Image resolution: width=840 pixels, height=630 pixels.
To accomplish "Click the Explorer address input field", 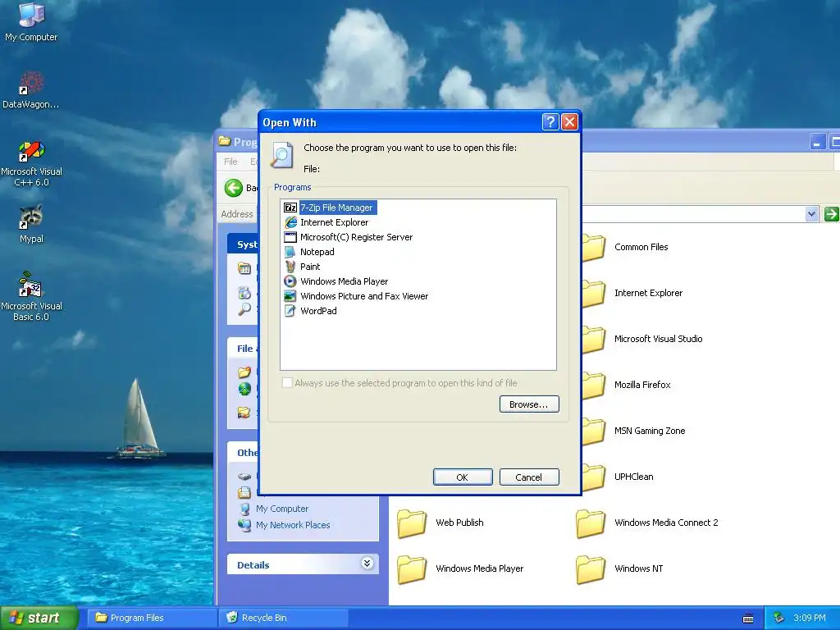I will click(x=693, y=214).
